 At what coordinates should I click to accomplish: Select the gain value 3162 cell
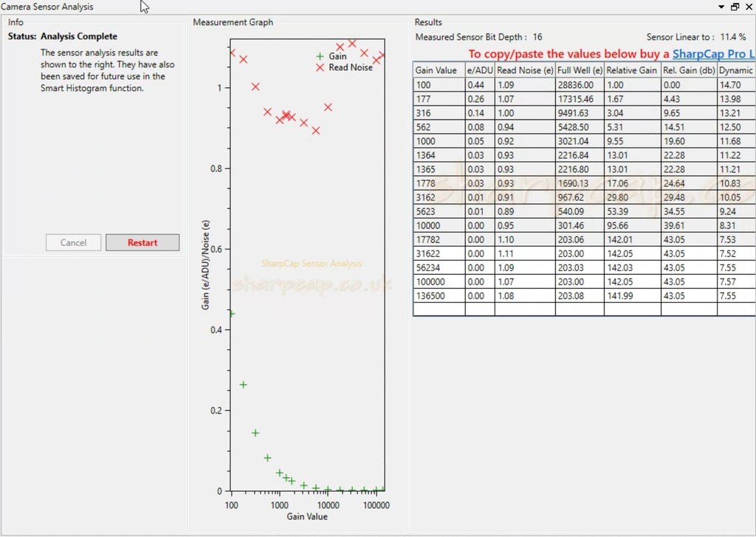(x=439, y=197)
